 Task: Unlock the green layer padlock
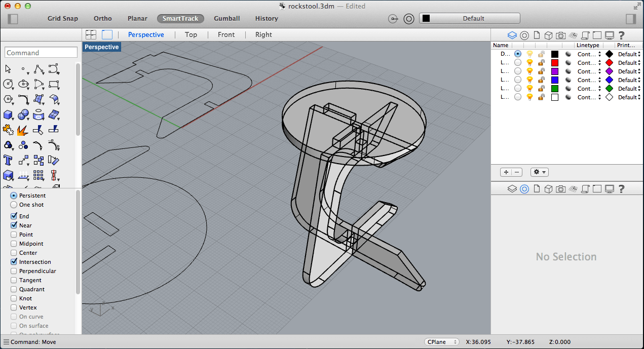[x=542, y=89]
